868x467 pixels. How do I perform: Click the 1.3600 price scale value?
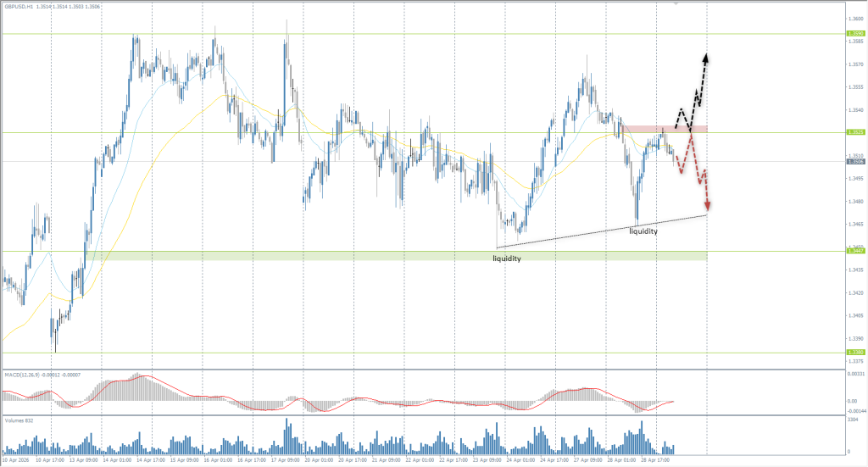(855, 19)
